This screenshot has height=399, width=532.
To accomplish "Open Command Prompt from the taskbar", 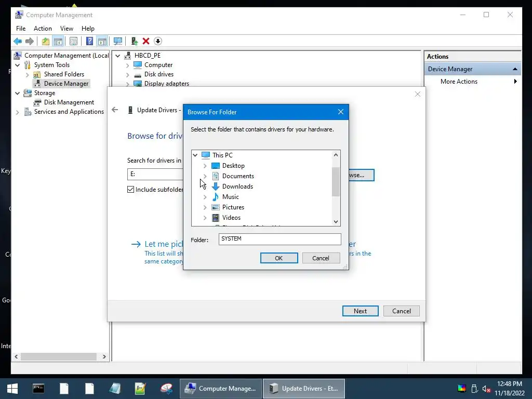I will 38,389.
